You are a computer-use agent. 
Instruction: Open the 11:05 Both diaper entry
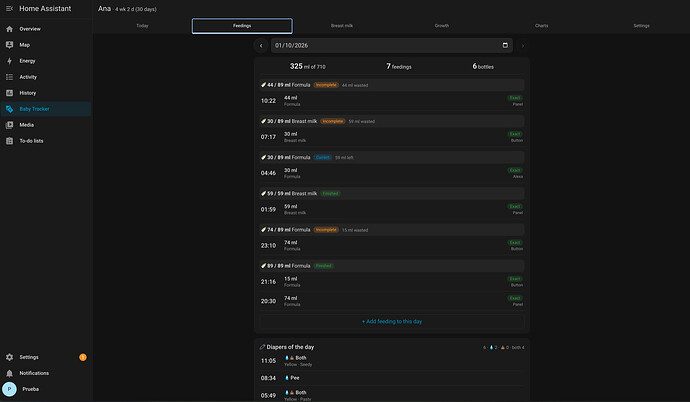coord(392,361)
